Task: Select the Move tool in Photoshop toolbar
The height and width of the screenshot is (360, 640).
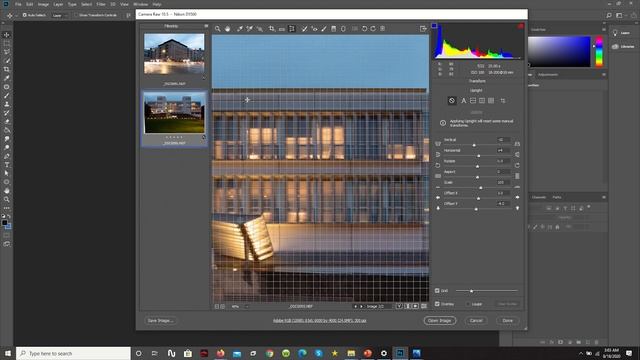Action: [7, 35]
